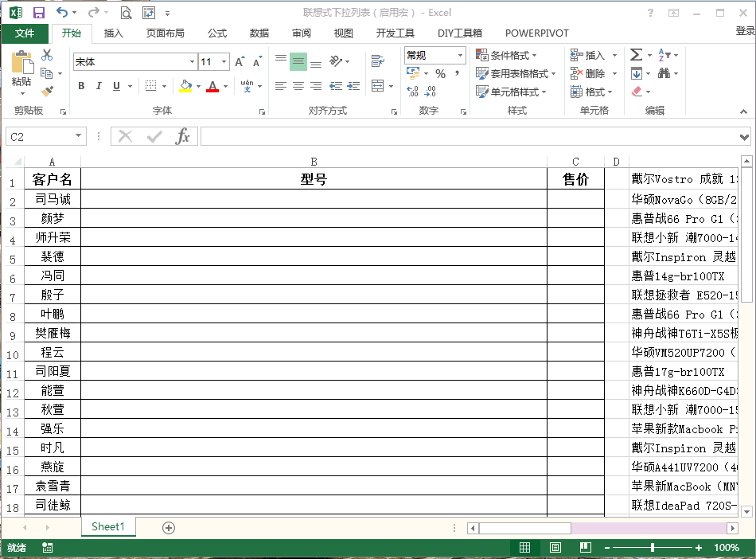Switch to the Data tab

[x=259, y=33]
